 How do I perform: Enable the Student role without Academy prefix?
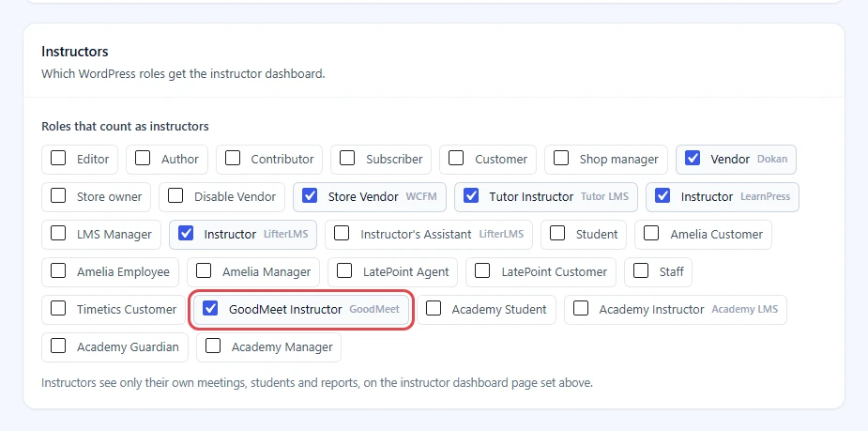pos(557,234)
